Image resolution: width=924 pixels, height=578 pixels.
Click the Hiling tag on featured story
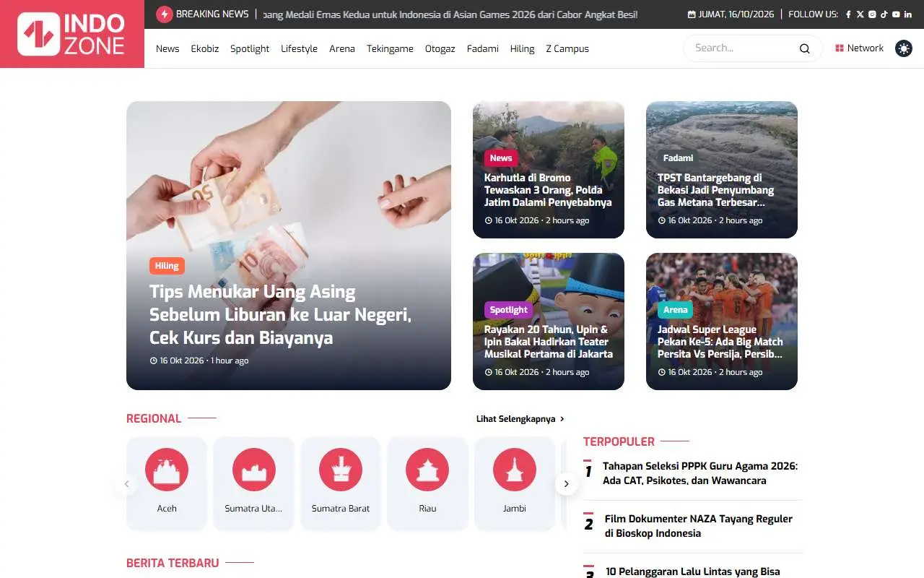[x=167, y=266]
